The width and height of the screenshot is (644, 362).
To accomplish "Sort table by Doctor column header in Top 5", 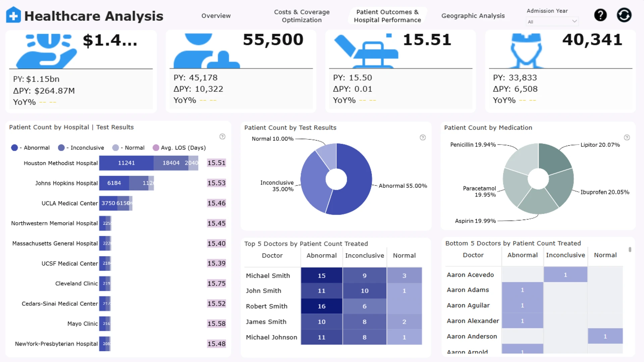I will (x=272, y=255).
